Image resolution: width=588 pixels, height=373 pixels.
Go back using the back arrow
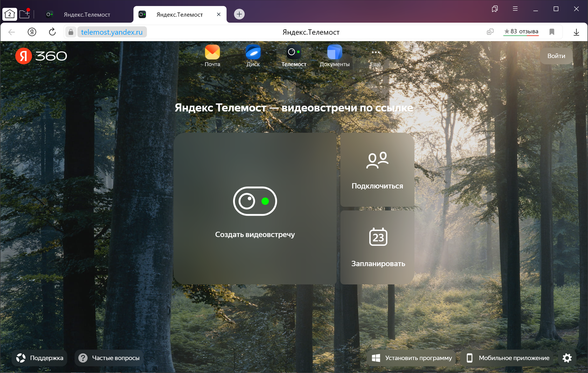click(12, 32)
